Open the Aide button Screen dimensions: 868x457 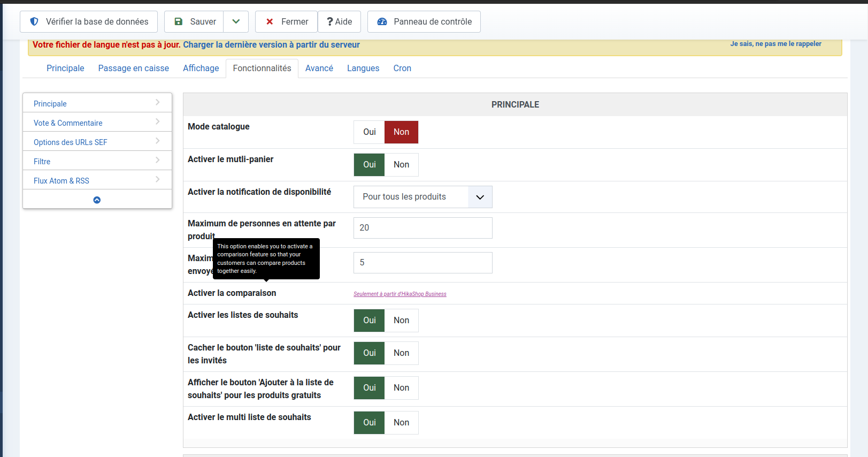[x=339, y=21]
